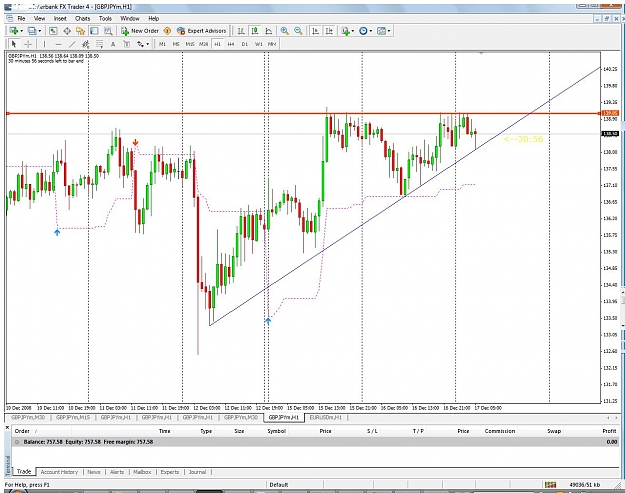Expand the Templates dropdown arrow
The image size is (625, 493).
(x=389, y=31)
